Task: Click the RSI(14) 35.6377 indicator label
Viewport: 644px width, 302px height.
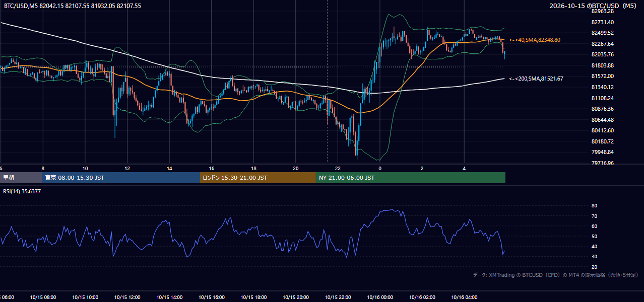Action: [x=22, y=191]
